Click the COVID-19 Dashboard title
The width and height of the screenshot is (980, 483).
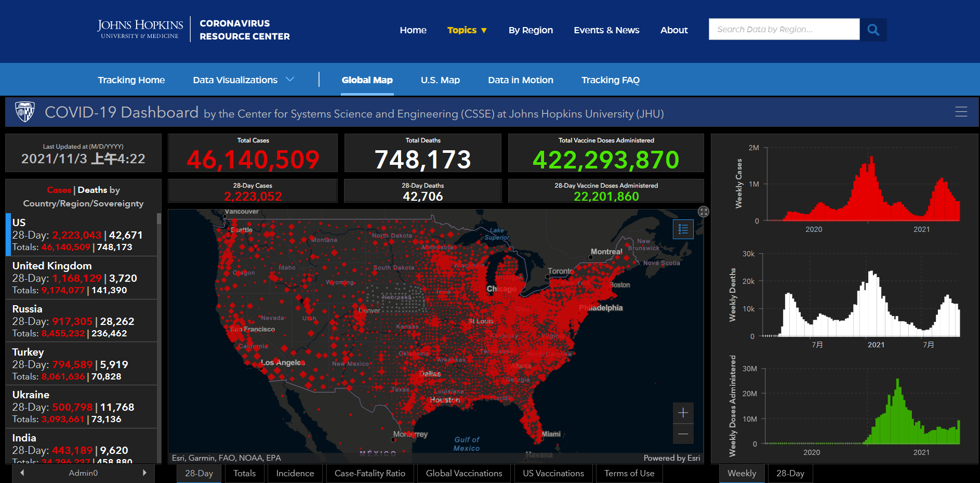(122, 112)
